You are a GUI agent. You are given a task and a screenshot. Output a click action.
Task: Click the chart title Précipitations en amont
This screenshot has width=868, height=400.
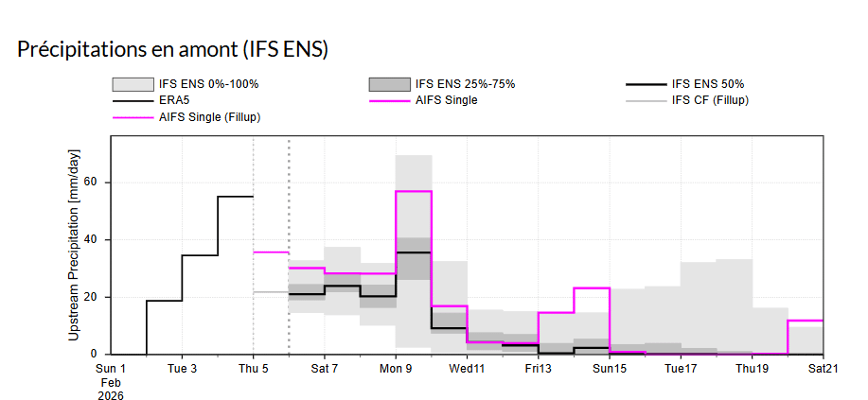click(173, 49)
